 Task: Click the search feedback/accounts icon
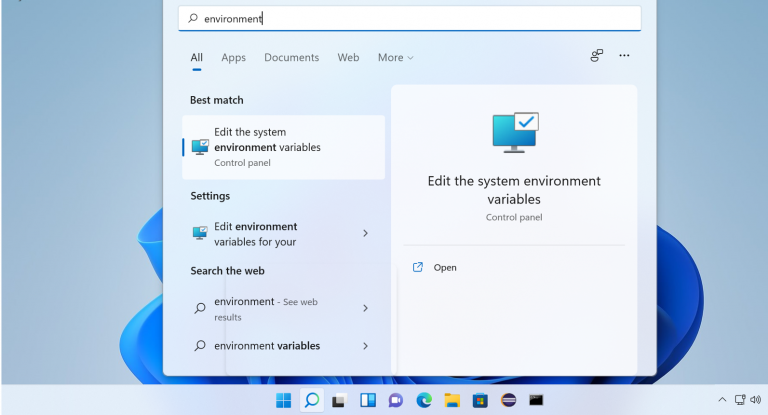pos(597,56)
